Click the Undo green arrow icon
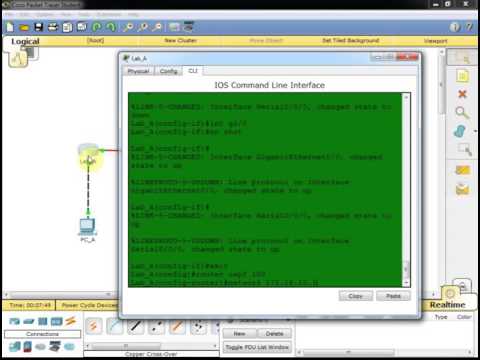 point(97,27)
